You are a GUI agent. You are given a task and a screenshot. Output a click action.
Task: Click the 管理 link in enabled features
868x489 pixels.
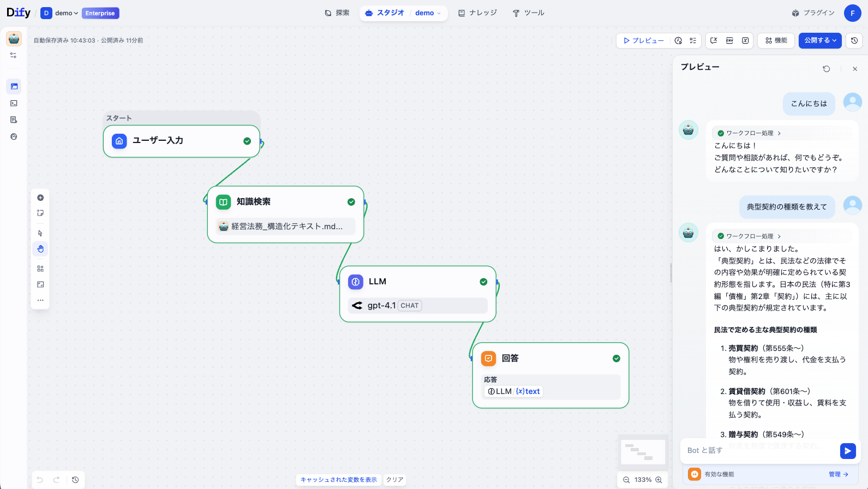coord(839,474)
